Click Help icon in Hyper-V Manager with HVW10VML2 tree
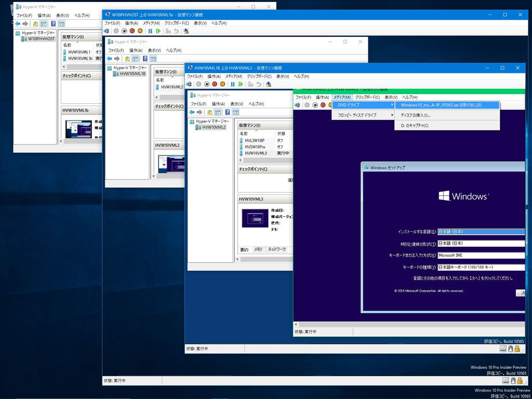532x399 pixels. coord(228,112)
